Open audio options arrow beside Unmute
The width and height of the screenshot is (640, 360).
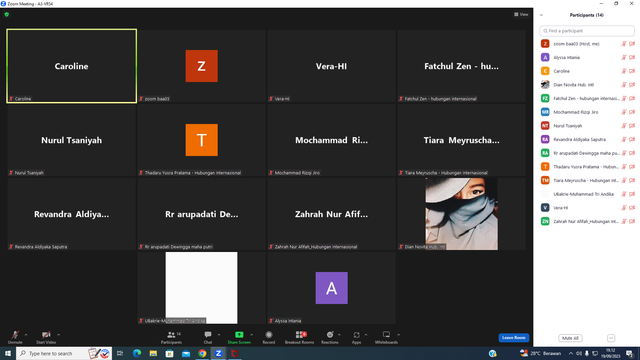(x=26, y=335)
